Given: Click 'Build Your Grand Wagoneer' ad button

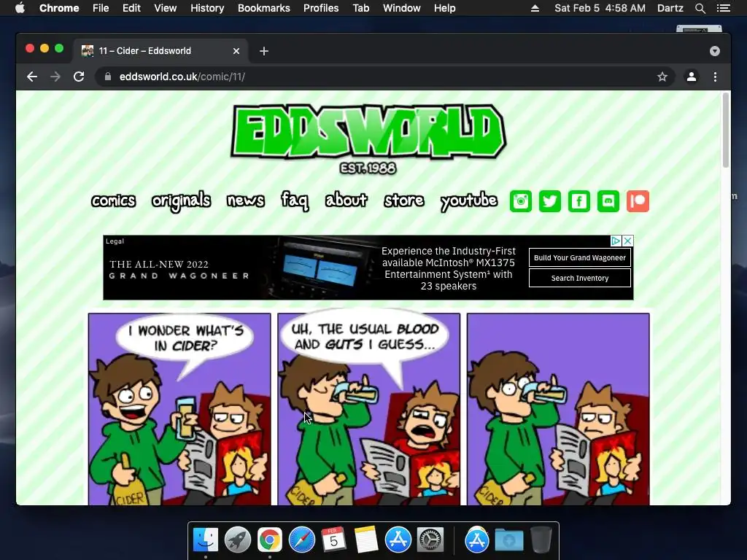Looking at the screenshot, I should tap(580, 257).
